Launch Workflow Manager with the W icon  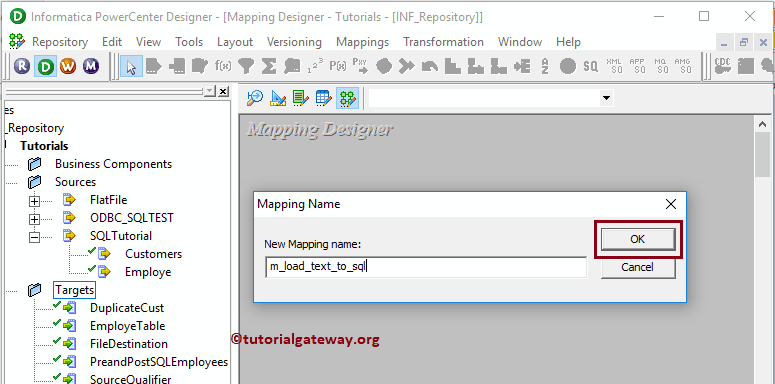pos(68,66)
